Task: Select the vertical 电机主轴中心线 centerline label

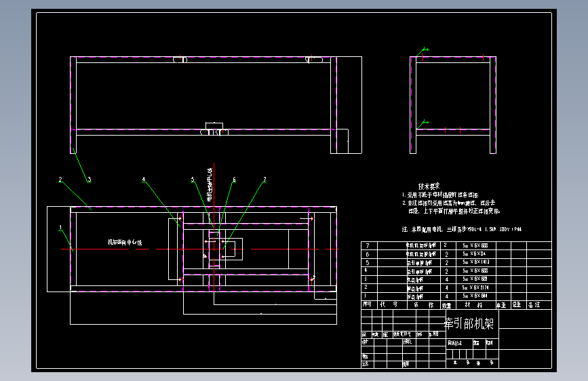Action: click(210, 185)
